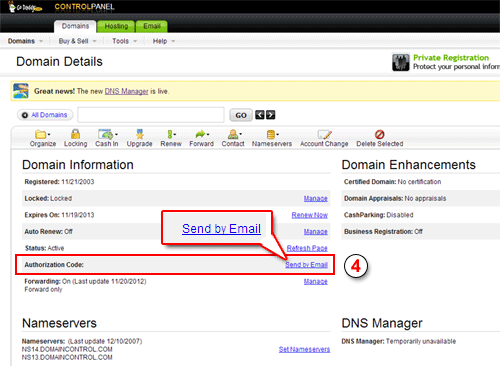The height and width of the screenshot is (366, 500).
Task: Click Manage link in Auto Renew row
Action: coord(315,232)
